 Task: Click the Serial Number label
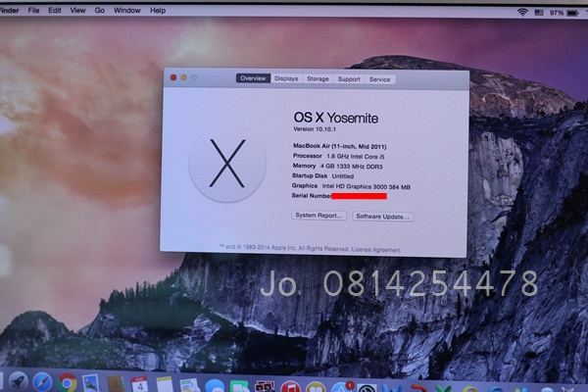(312, 195)
